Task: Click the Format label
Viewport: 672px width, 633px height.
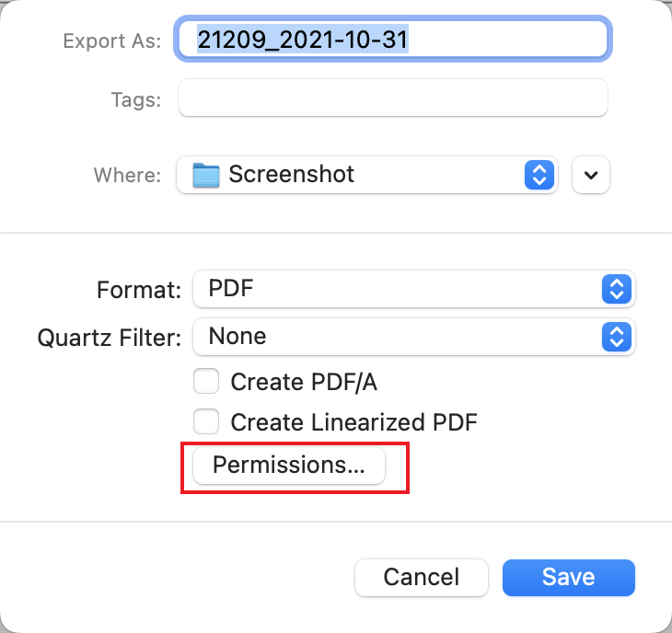Action: pyautogui.click(x=139, y=290)
